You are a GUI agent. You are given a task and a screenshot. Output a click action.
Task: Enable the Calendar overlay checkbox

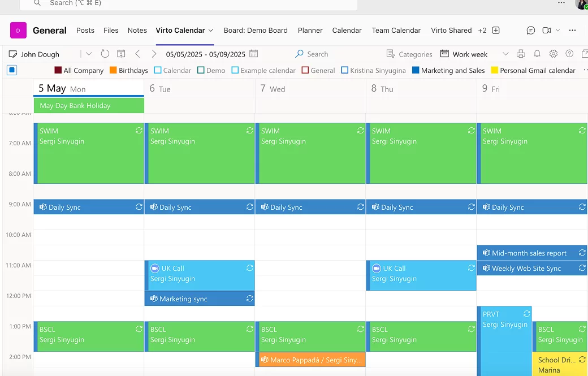pos(158,70)
